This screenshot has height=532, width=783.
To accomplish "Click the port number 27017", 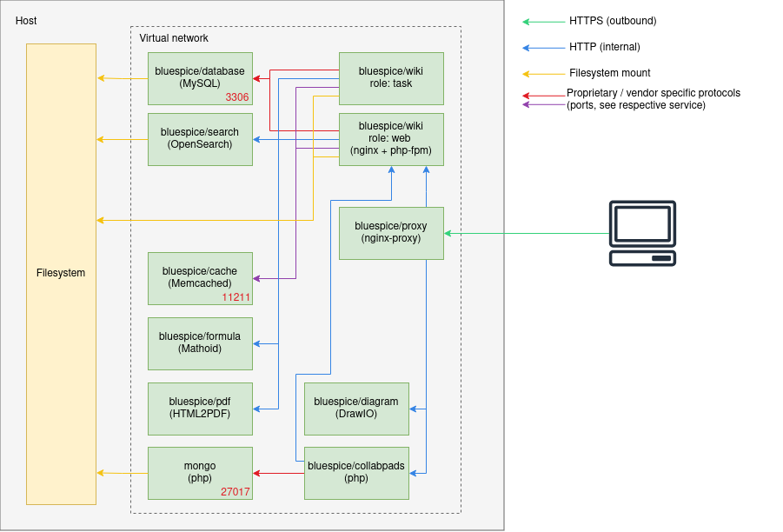I will pos(236,491).
